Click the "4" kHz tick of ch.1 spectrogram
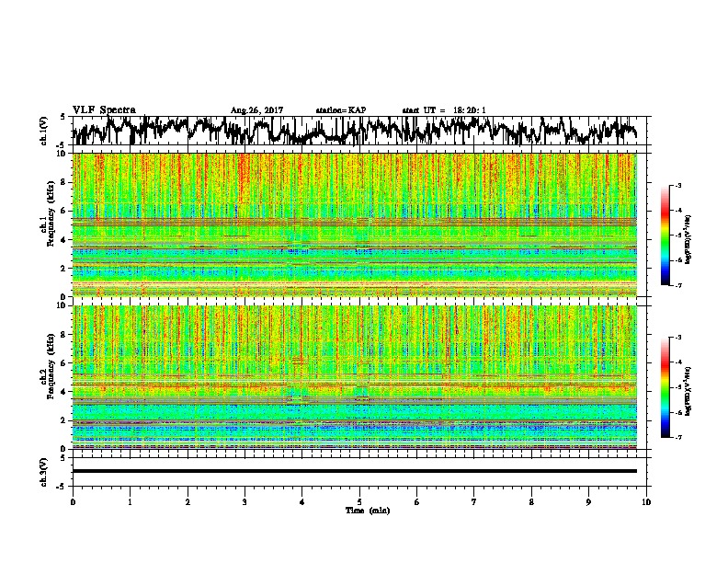 (x=64, y=240)
